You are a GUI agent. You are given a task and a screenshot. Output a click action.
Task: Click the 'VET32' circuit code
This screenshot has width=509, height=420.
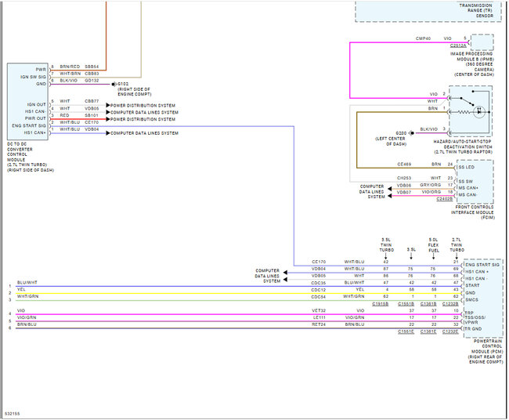pos(319,310)
